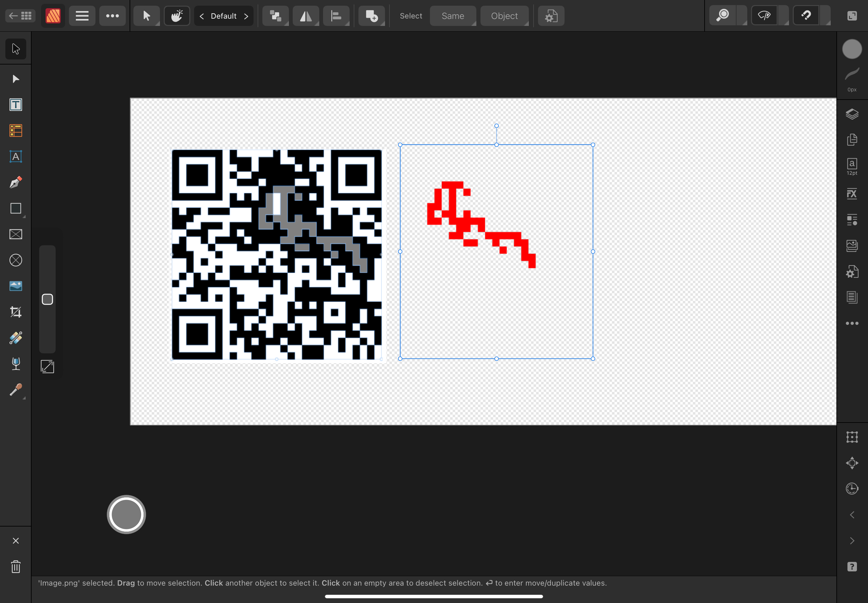Viewport: 868px width, 603px height.
Task: Undo with the left chevron
Action: click(852, 515)
